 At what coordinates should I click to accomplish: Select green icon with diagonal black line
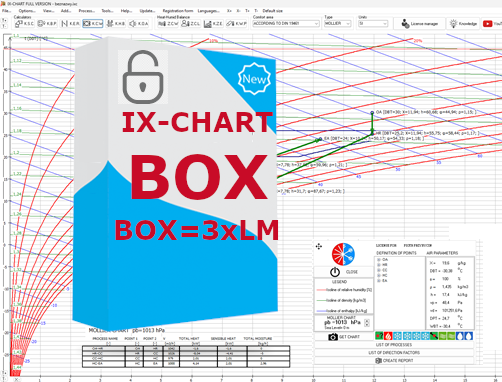434,336
